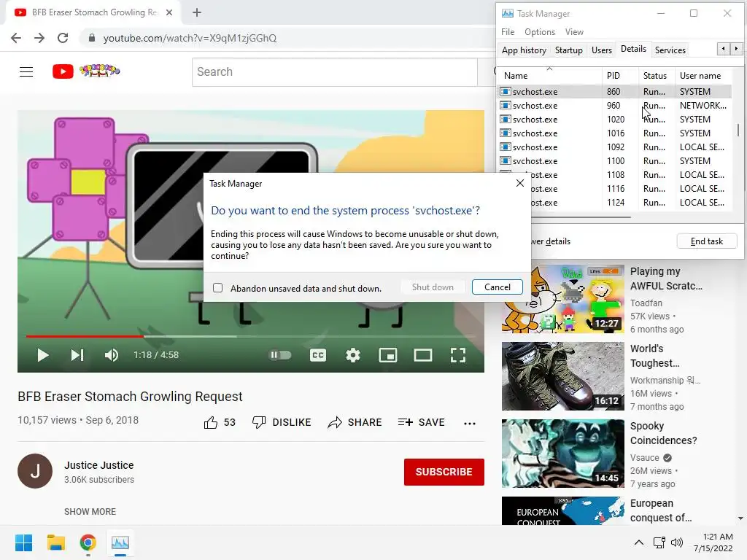Screen dimensions: 747x560
Task: Open a new Chrome tab
Action: (197, 12)
